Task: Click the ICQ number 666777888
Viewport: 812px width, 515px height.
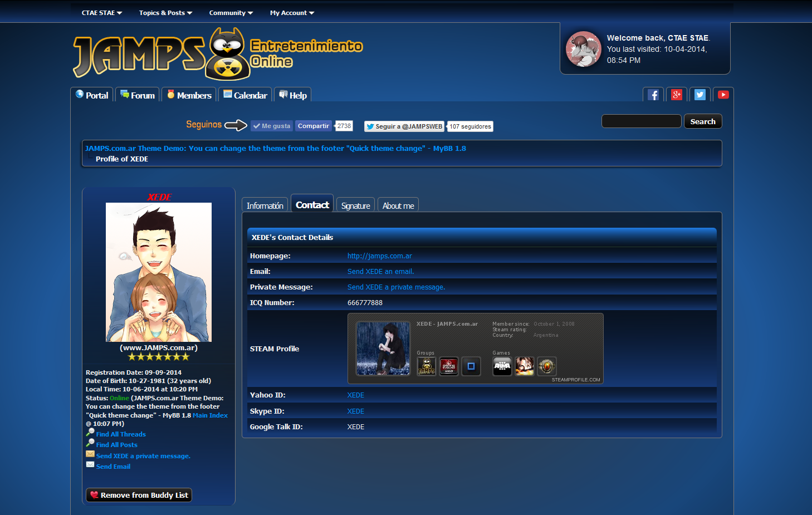Action: tap(365, 303)
